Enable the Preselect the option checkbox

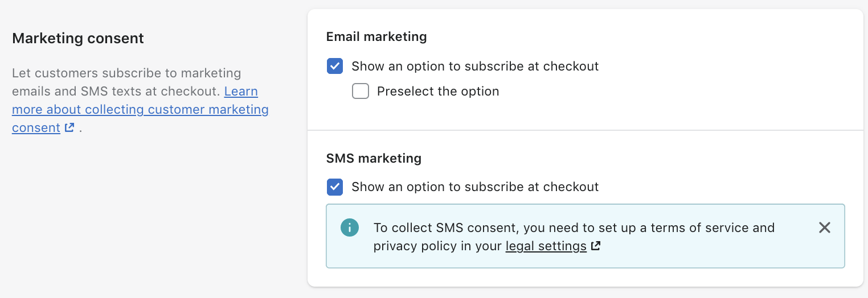pos(361,91)
